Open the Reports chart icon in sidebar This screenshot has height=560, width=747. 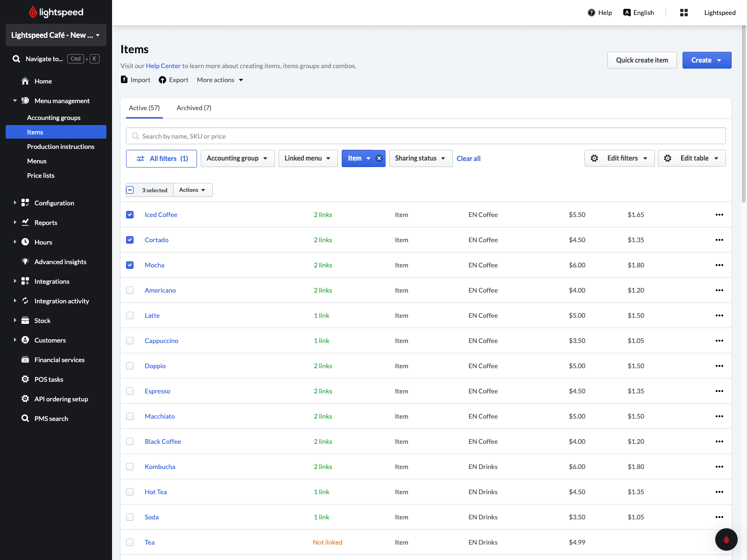(x=25, y=223)
